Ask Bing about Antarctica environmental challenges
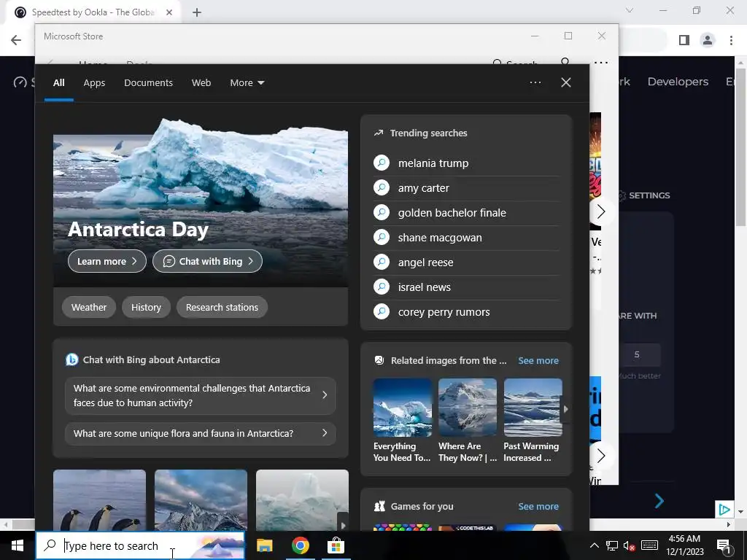 200,395
